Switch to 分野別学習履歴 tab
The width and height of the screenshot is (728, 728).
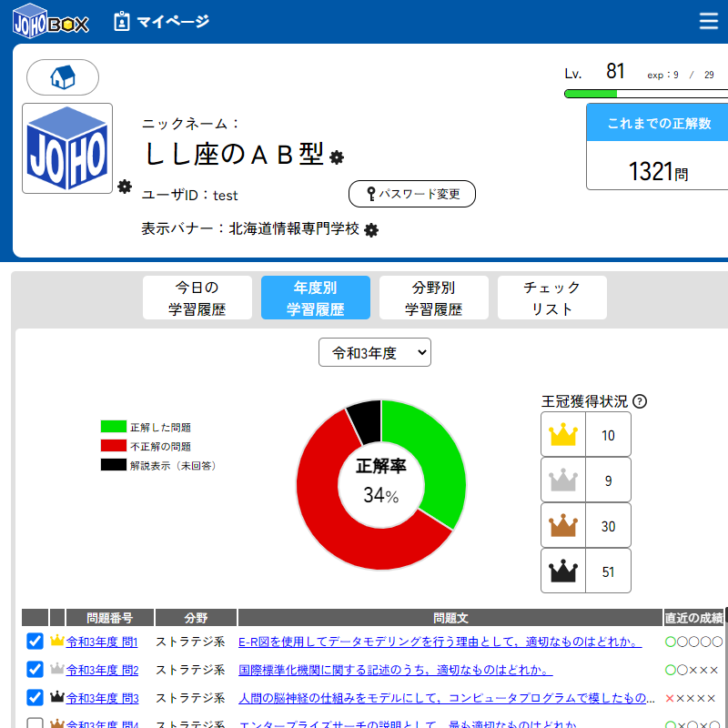pos(434,298)
